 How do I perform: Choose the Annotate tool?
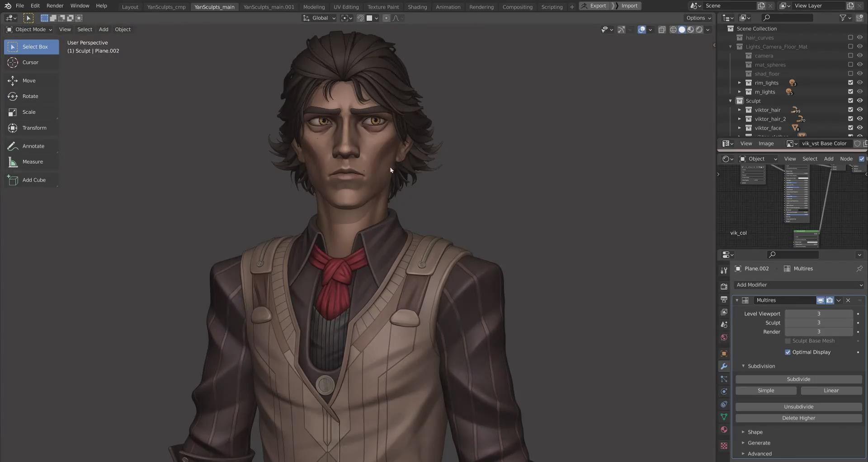click(x=33, y=146)
